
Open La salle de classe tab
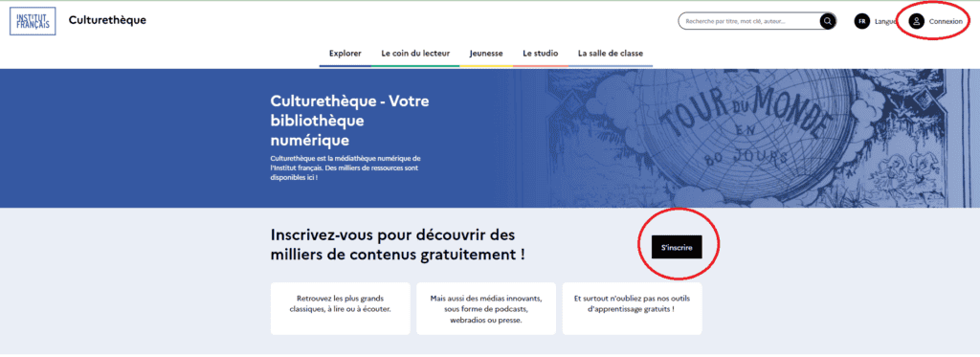point(611,54)
